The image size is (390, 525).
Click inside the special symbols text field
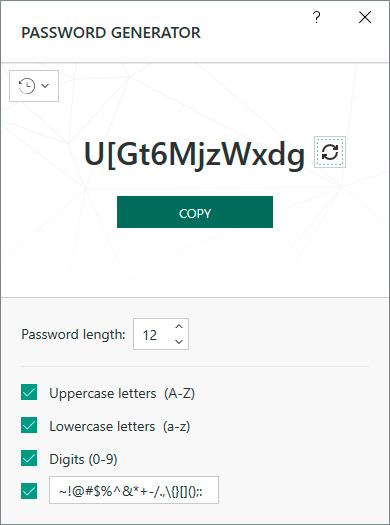[134, 490]
